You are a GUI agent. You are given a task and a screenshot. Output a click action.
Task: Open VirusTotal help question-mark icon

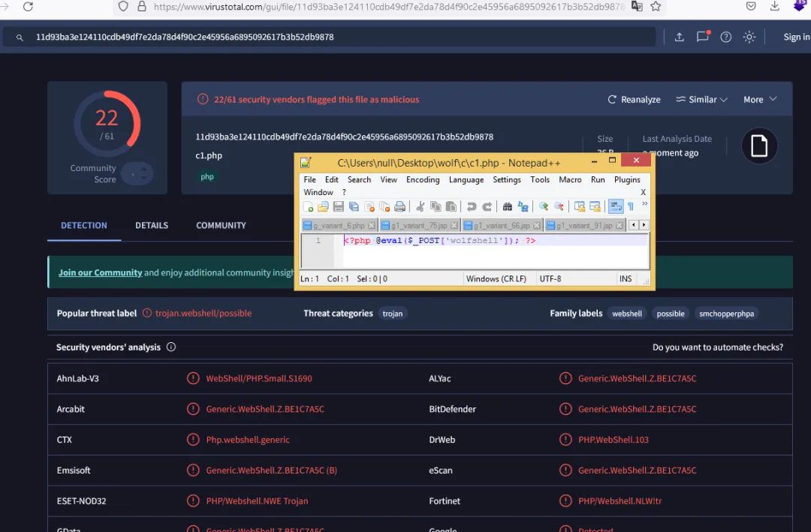pos(725,37)
